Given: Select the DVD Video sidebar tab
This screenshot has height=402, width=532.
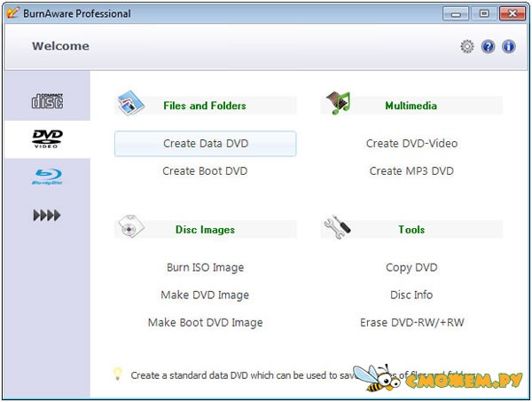Looking at the screenshot, I should [47, 138].
